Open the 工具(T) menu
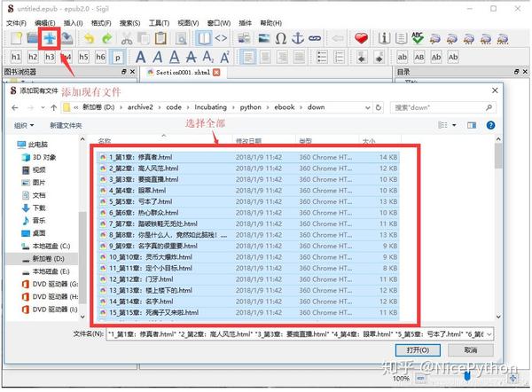This screenshot has width=532, height=392. tap(159, 23)
